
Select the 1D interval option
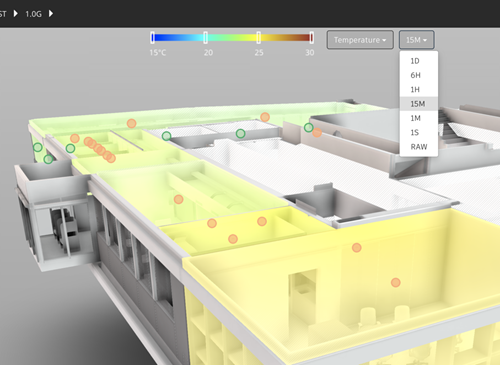click(x=419, y=61)
